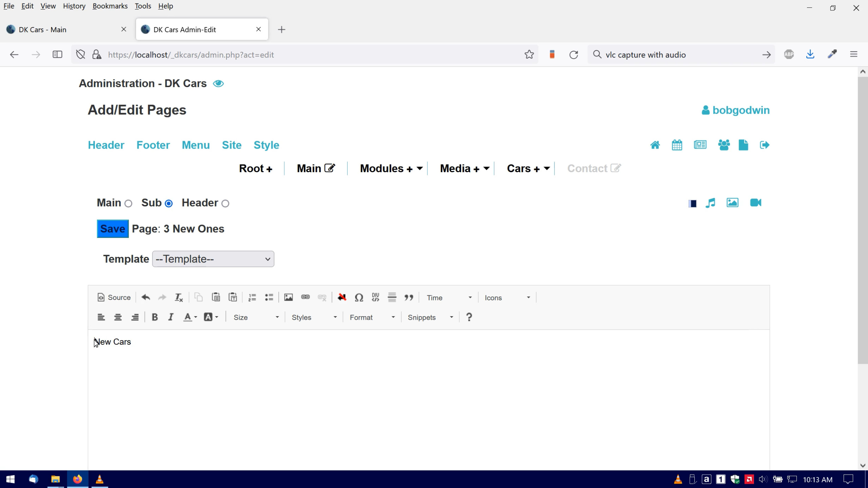Open the Bookmarks menu
Viewport: 868px width, 488px height.
110,6
